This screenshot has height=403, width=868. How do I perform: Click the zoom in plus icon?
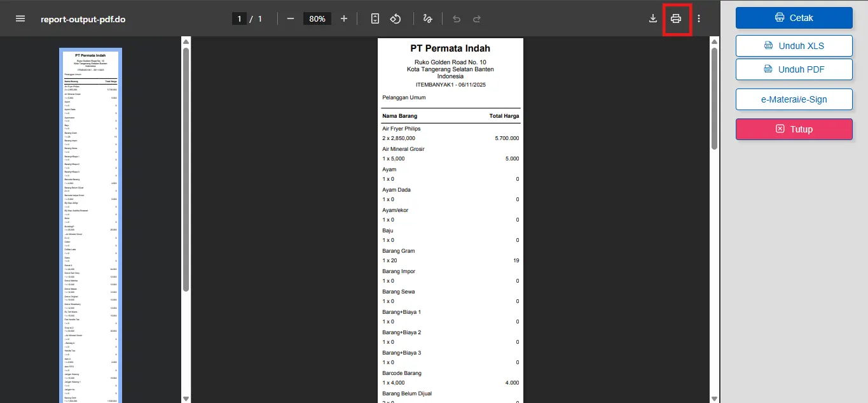[x=344, y=19]
